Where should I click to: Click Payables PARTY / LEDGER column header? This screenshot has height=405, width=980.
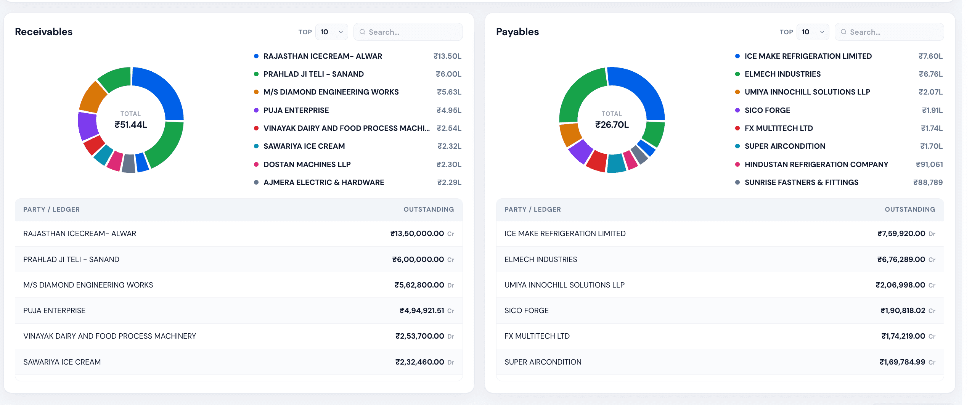(533, 209)
